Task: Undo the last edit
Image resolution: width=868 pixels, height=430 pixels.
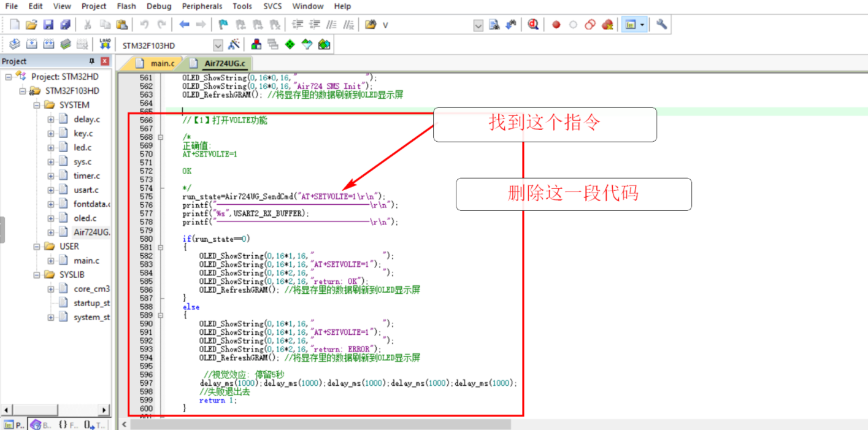Action: (144, 25)
